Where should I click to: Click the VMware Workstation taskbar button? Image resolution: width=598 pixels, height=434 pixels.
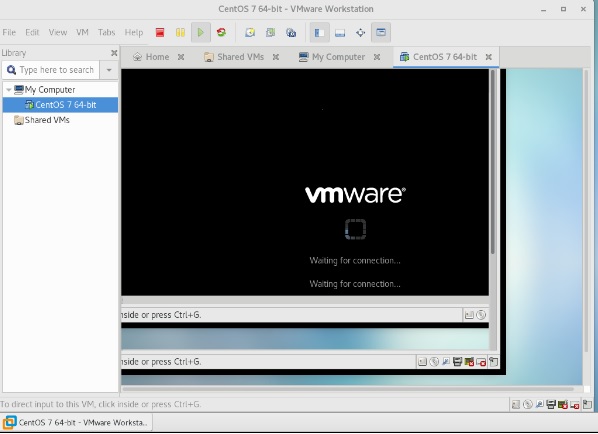77,423
